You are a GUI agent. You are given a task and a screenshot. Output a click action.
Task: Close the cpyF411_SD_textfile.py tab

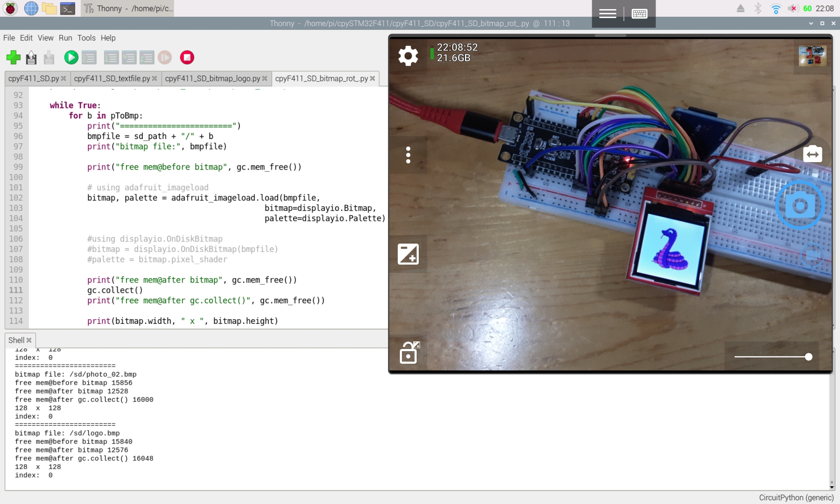(x=155, y=78)
